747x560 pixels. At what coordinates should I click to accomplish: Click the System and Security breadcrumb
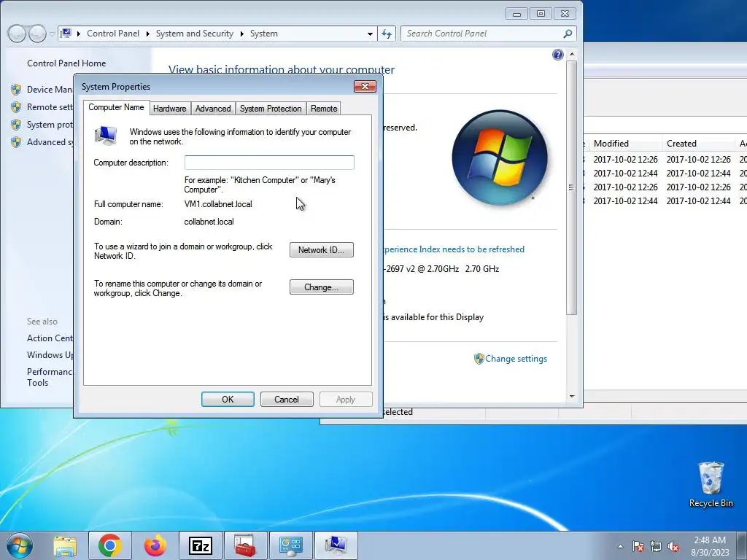[194, 34]
